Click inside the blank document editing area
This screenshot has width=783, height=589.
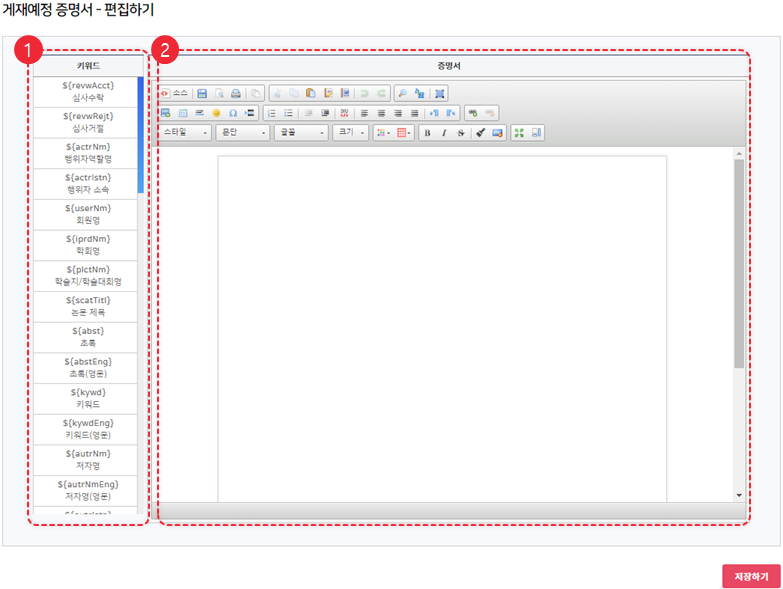coord(442,320)
